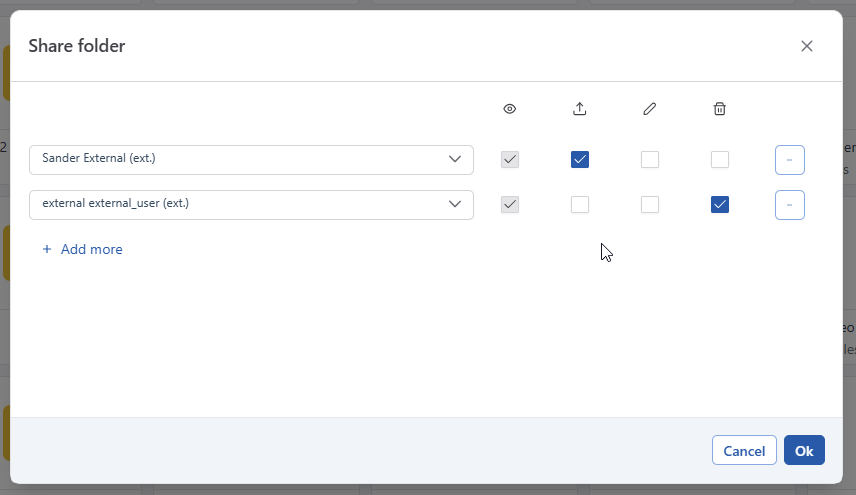Uncheck upload permission for Sander External
The width and height of the screenshot is (856, 495).
580,159
